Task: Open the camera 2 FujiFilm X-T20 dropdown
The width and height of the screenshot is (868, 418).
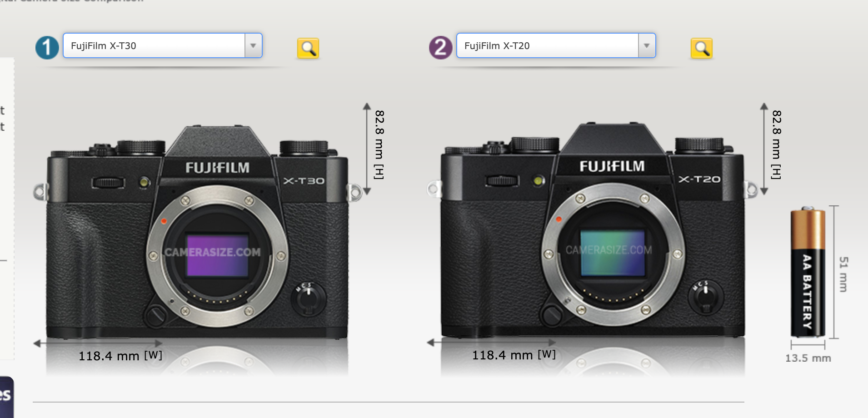Action: 556,45
